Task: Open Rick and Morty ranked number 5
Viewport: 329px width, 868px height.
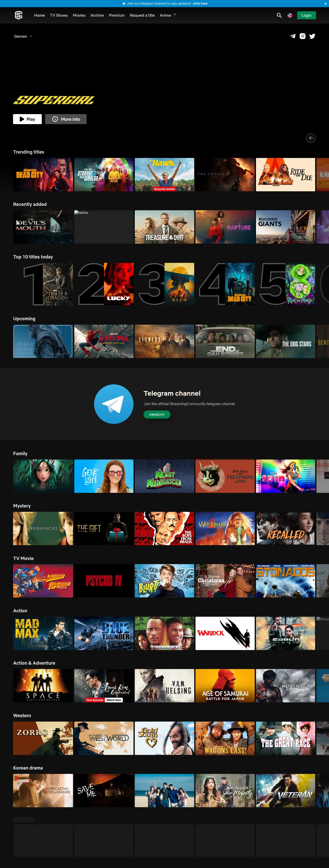Action: (300, 284)
